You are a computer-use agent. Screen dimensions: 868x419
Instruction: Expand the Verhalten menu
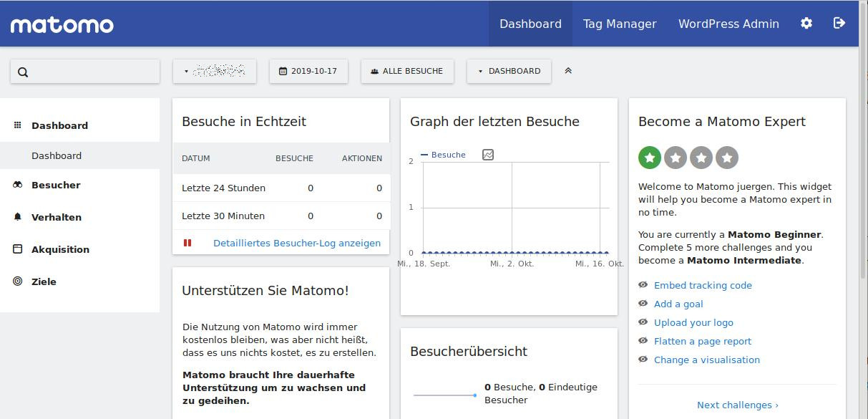57,217
